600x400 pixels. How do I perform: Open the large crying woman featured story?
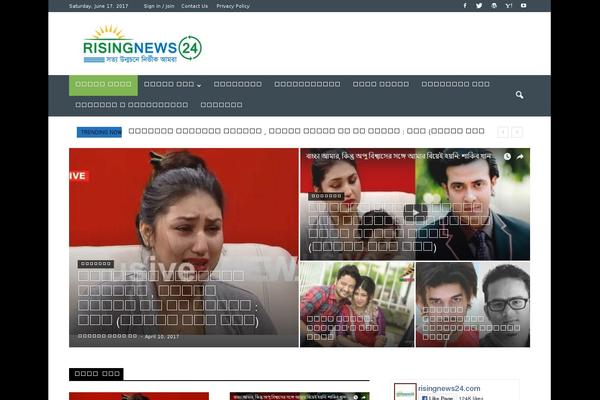pyautogui.click(x=184, y=248)
